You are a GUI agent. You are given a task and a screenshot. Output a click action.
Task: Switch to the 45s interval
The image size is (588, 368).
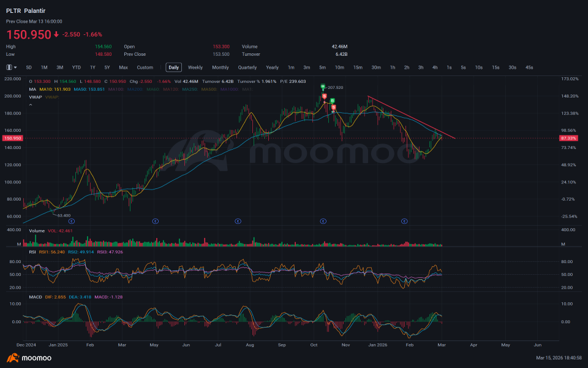pyautogui.click(x=529, y=67)
